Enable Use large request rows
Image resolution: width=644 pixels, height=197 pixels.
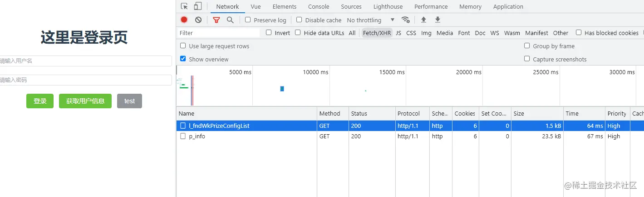(183, 45)
